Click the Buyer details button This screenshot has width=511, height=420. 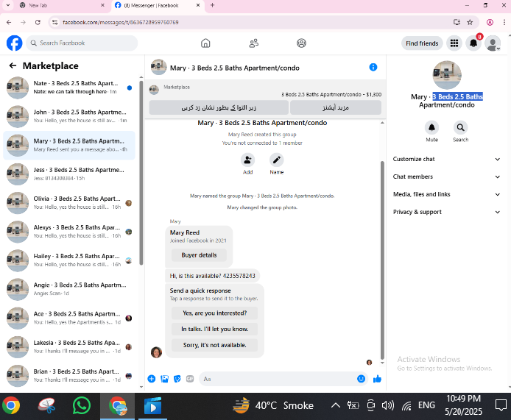point(199,255)
